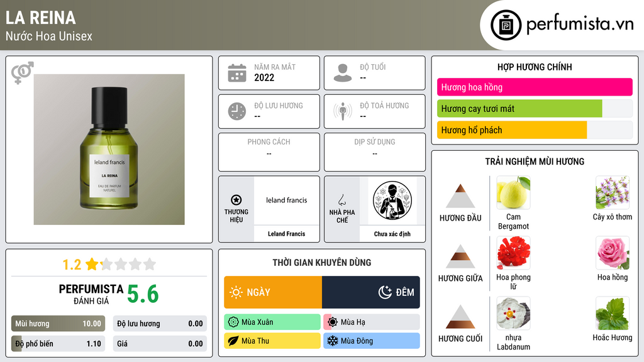Image resolution: width=644 pixels, height=362 pixels.
Task: Click the Hương Đầu pyramid icon
Action: (460, 196)
